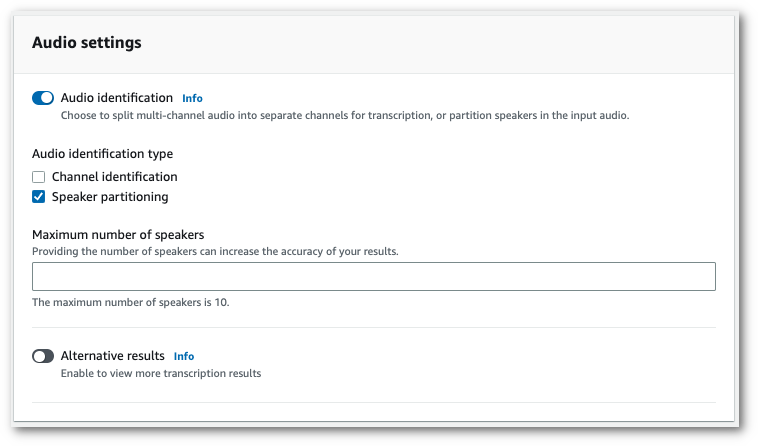The height and width of the screenshot is (446, 758).
Task: Click the divider line above Alternative results
Action: pyautogui.click(x=373, y=327)
